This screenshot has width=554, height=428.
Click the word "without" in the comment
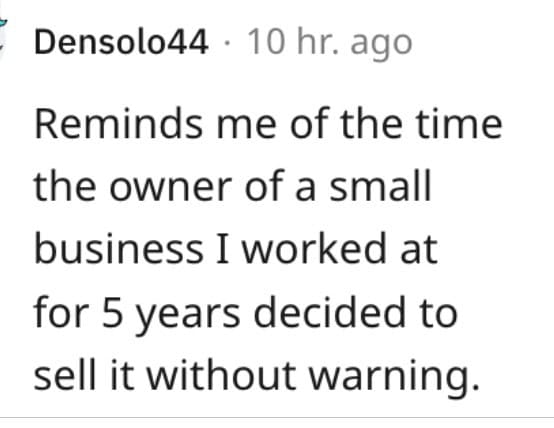[x=222, y=374]
